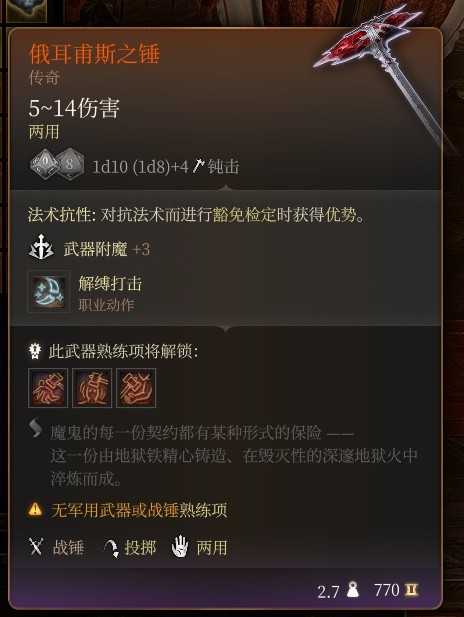Screen dimensions: 464x617
Task: Click the 解缚打击 skill name label
Action: click(x=110, y=283)
